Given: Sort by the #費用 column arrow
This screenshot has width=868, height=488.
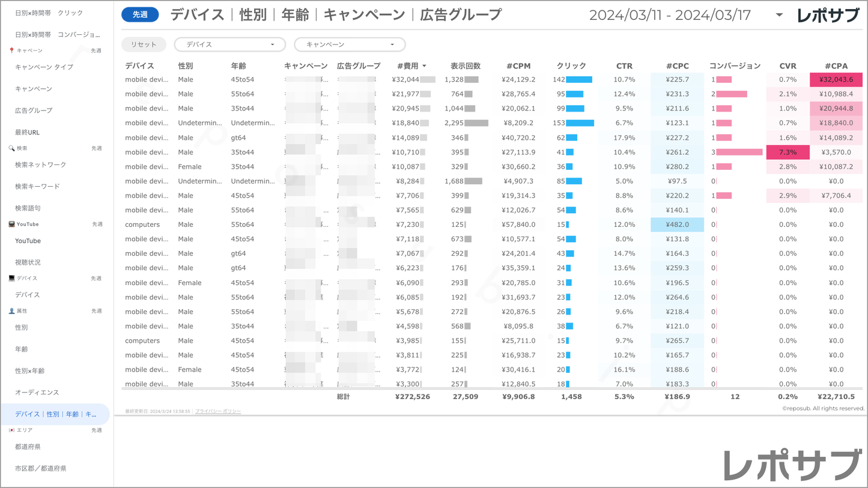Looking at the screenshot, I should [x=424, y=66].
